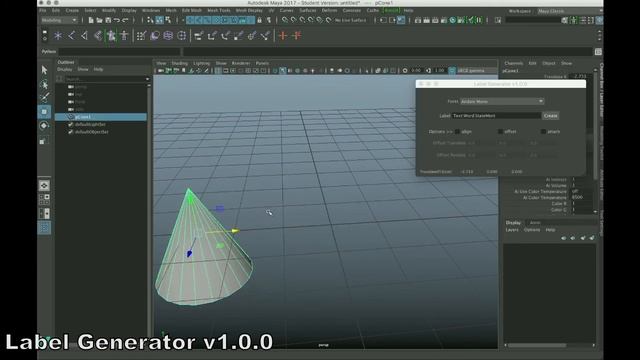
Task: Toggle visibility of defaultObjectSet in Outliner
Action: (71, 132)
